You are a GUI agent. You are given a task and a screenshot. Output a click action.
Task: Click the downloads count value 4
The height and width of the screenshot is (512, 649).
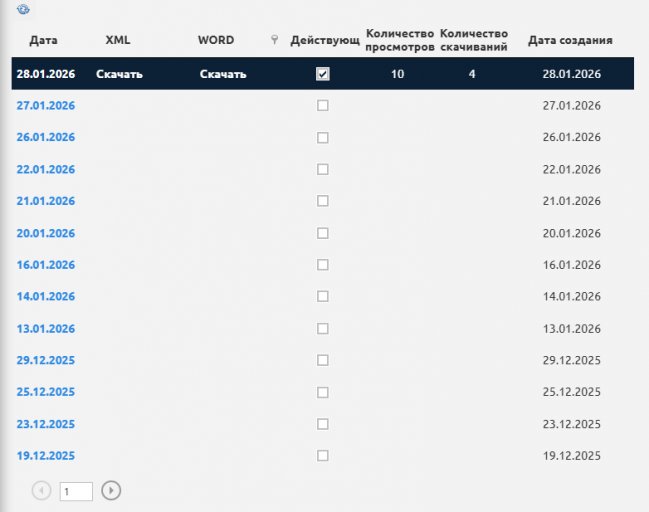pyautogui.click(x=472, y=74)
